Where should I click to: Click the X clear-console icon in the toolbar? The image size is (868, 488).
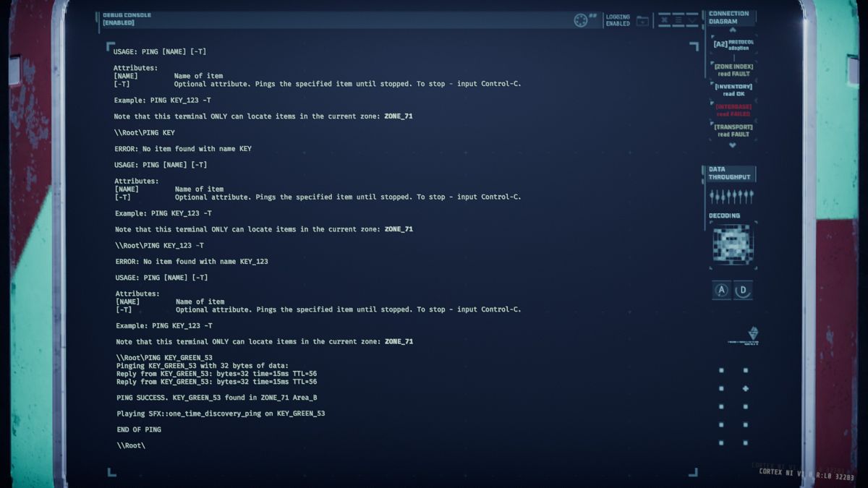coord(664,20)
